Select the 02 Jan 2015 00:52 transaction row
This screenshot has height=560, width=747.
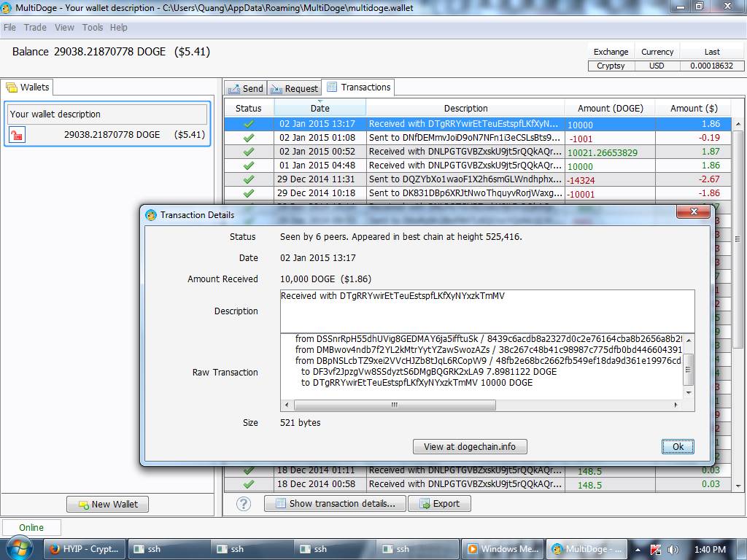478,152
